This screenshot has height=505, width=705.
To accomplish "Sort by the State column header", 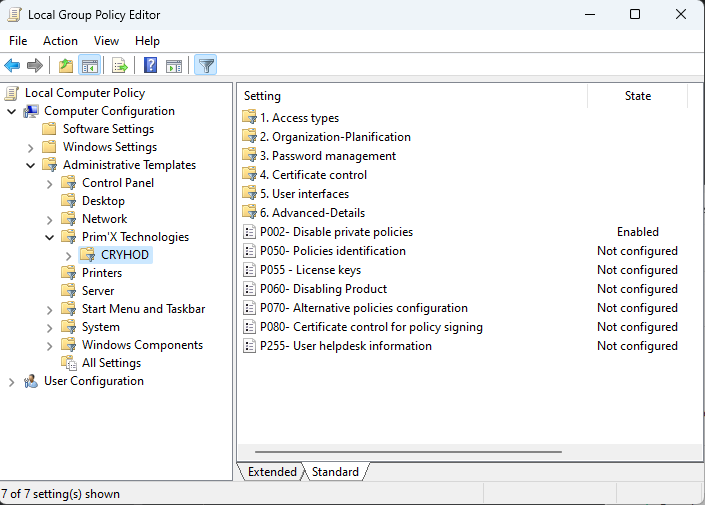I will pyautogui.click(x=637, y=96).
